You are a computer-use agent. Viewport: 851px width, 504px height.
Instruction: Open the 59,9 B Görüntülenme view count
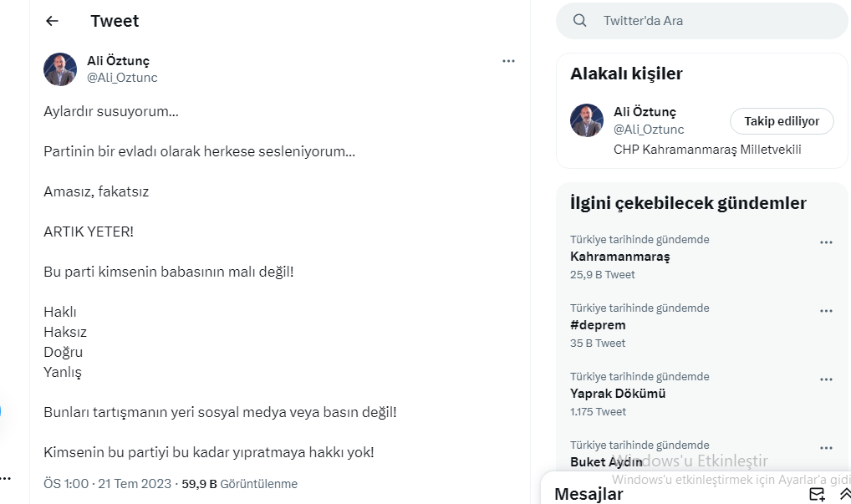pos(239,484)
